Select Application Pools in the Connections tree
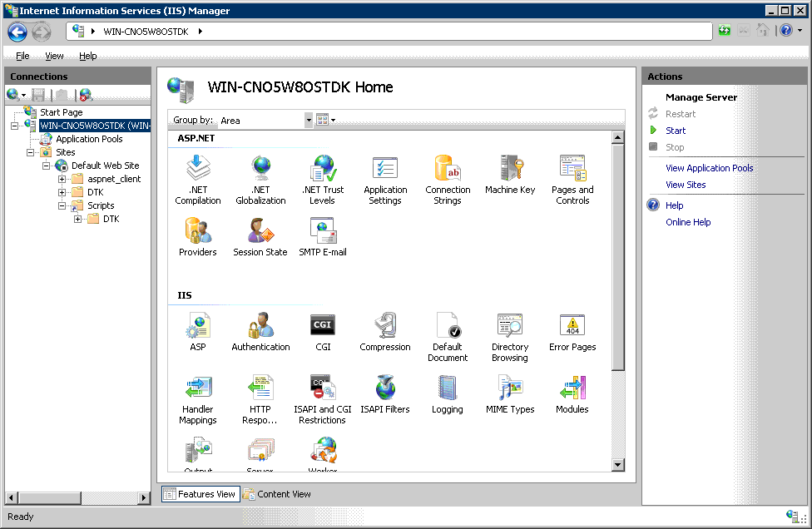The width and height of the screenshot is (812, 529). [x=89, y=139]
